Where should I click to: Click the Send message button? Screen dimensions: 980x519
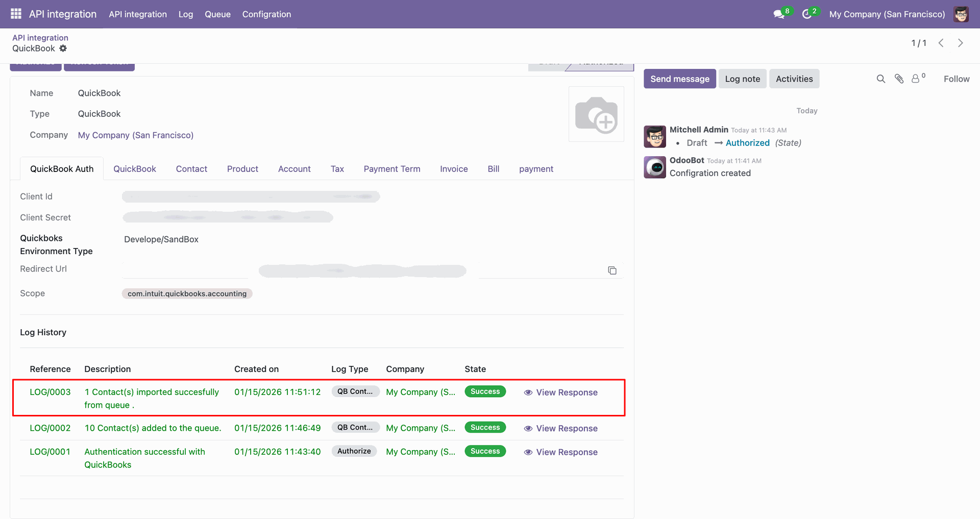pos(680,79)
